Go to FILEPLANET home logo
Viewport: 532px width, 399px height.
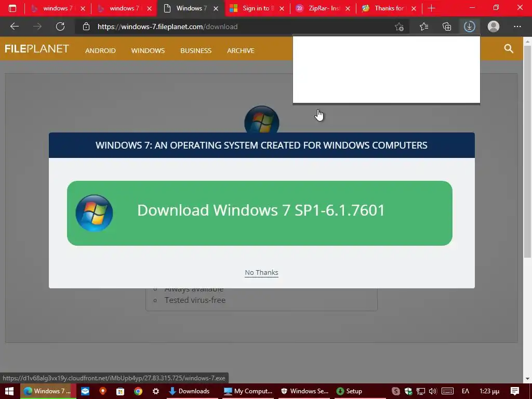tap(37, 49)
